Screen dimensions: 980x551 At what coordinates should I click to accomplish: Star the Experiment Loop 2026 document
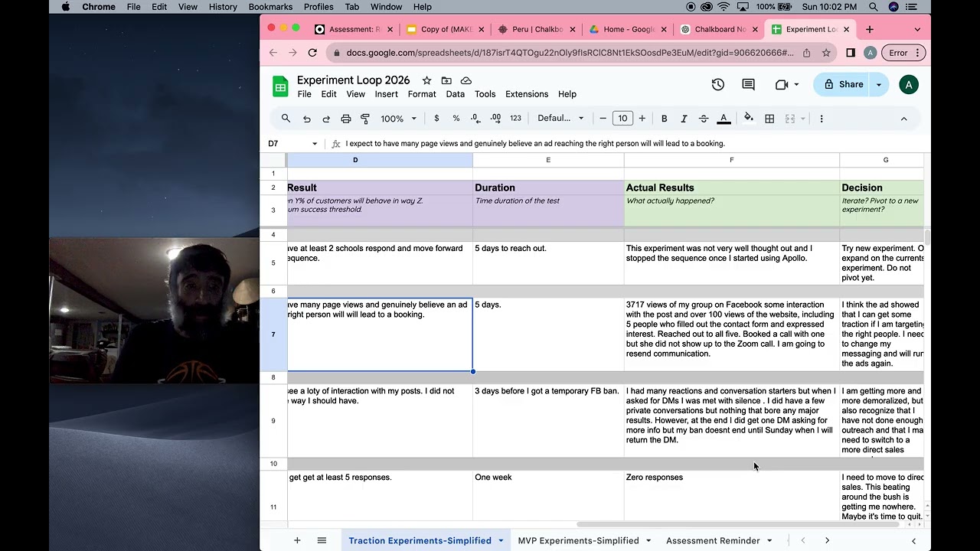[426, 80]
